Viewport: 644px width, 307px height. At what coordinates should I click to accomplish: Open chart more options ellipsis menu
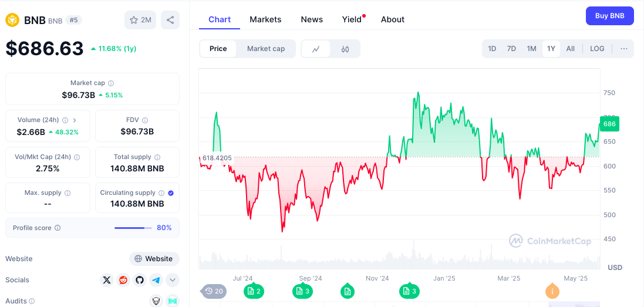(x=623, y=49)
